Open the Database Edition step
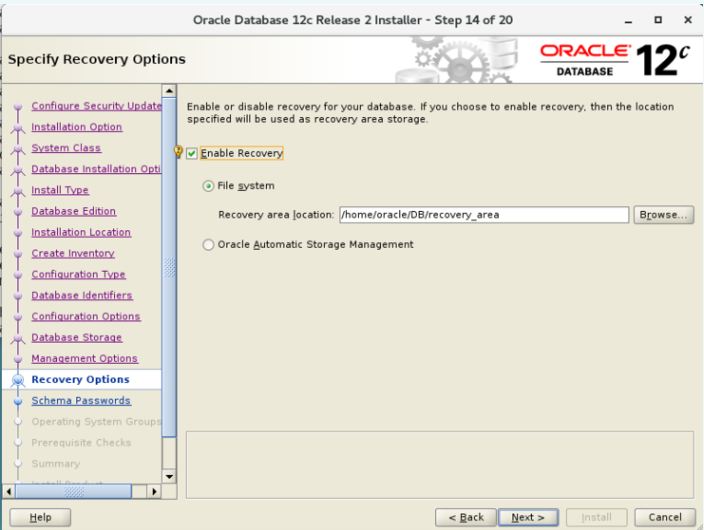 (x=74, y=211)
